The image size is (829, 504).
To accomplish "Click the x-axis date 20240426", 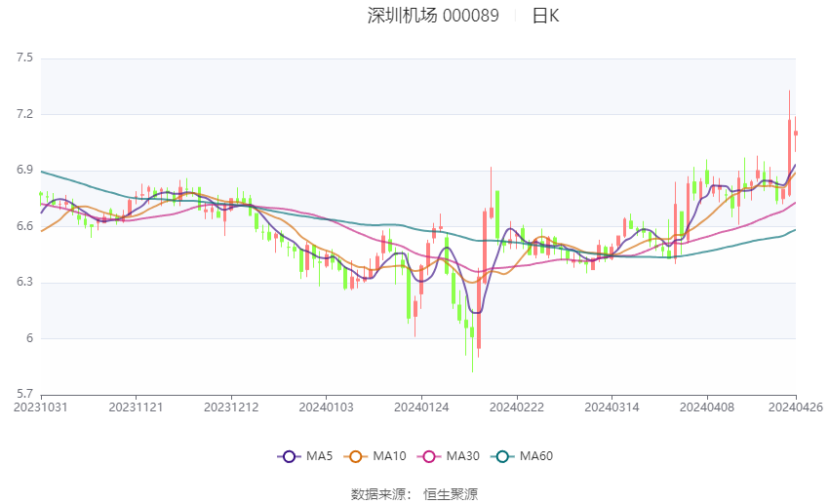I will [796, 407].
